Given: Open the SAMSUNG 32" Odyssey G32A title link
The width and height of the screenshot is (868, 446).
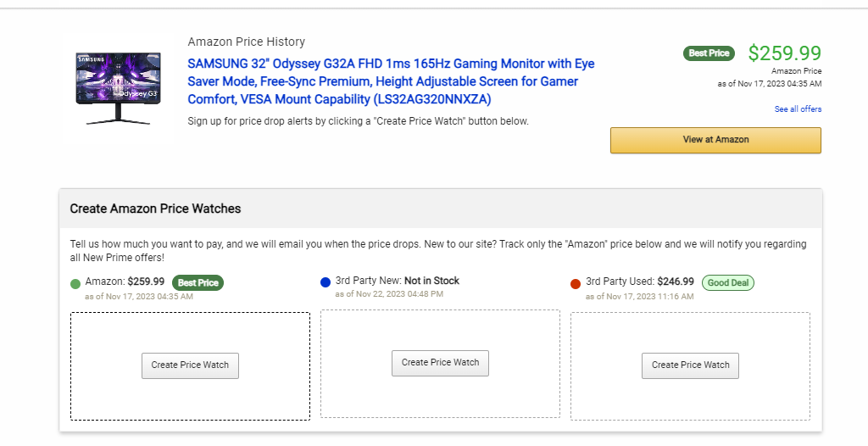Looking at the screenshot, I should (x=391, y=81).
